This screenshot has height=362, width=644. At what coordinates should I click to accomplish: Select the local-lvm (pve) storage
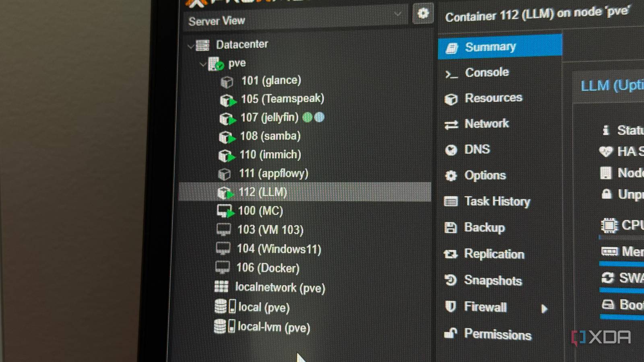(x=274, y=327)
